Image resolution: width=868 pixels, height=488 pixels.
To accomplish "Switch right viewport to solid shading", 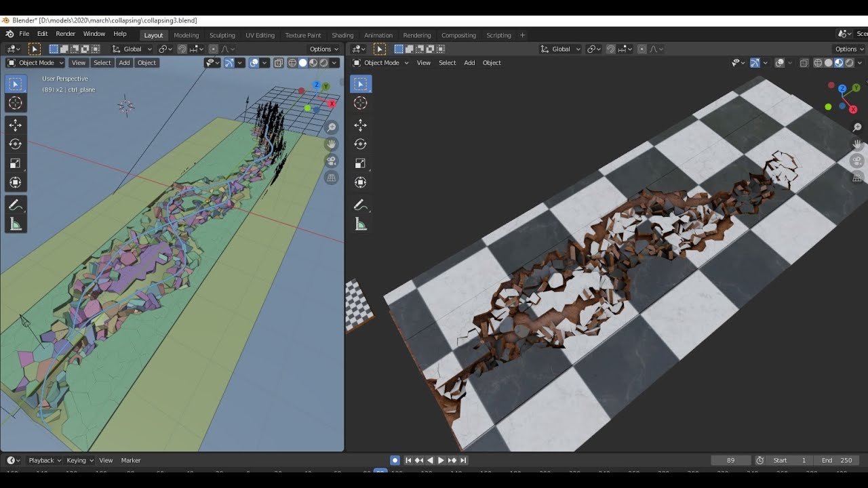I will click(828, 62).
